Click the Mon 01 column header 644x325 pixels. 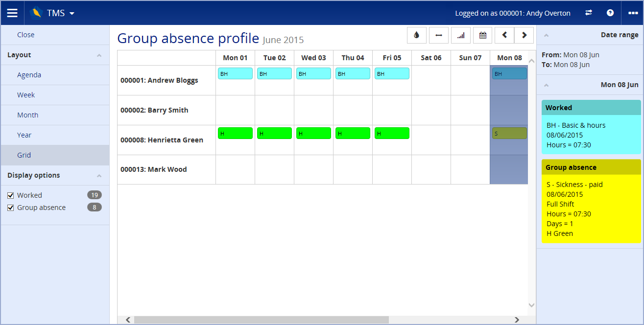[235, 58]
